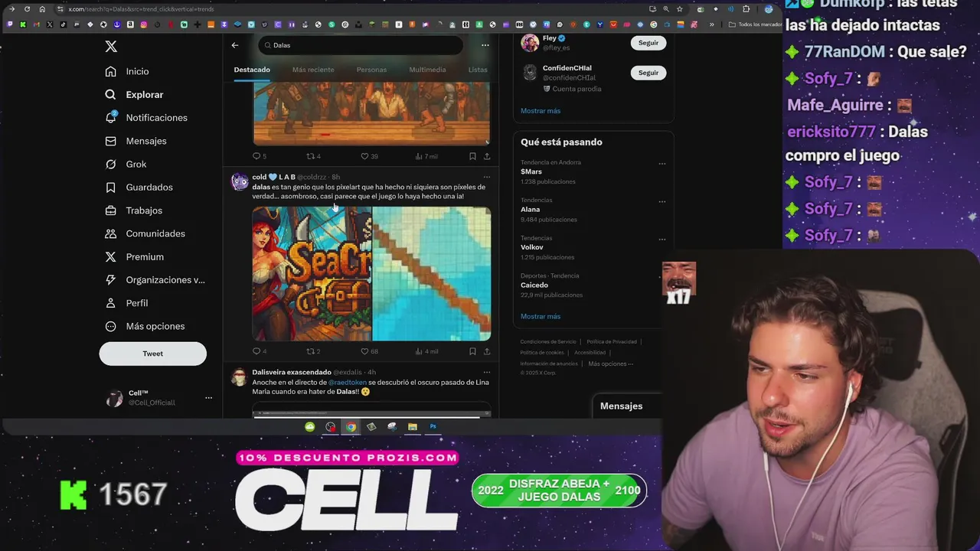Open Chrome in the taskbar
Viewport: 980px width, 551px height.
click(x=351, y=427)
